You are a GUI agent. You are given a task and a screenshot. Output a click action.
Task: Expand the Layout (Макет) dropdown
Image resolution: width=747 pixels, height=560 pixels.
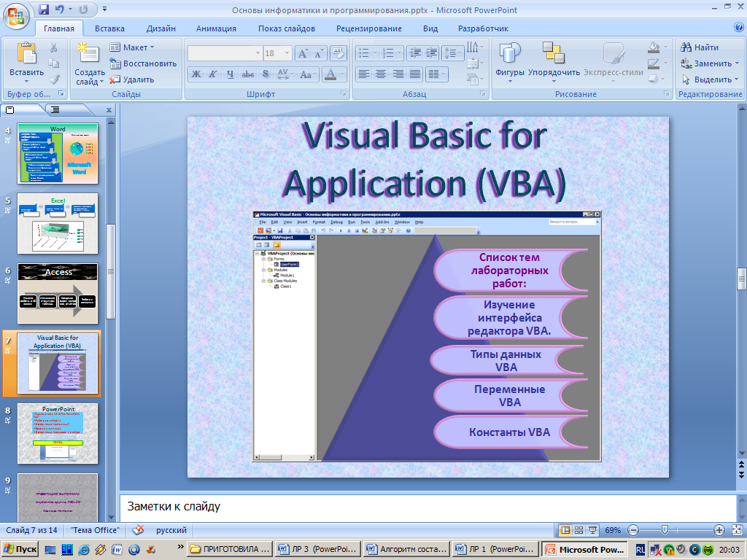[x=132, y=47]
